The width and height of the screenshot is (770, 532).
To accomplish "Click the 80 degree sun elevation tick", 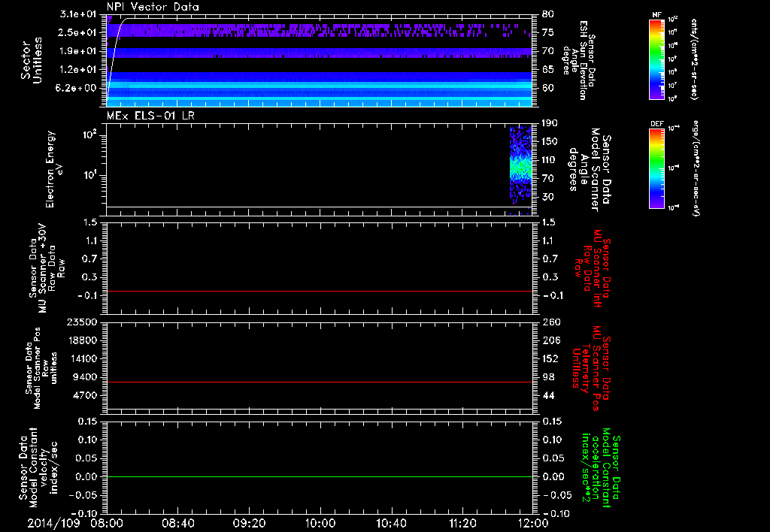I will [547, 14].
